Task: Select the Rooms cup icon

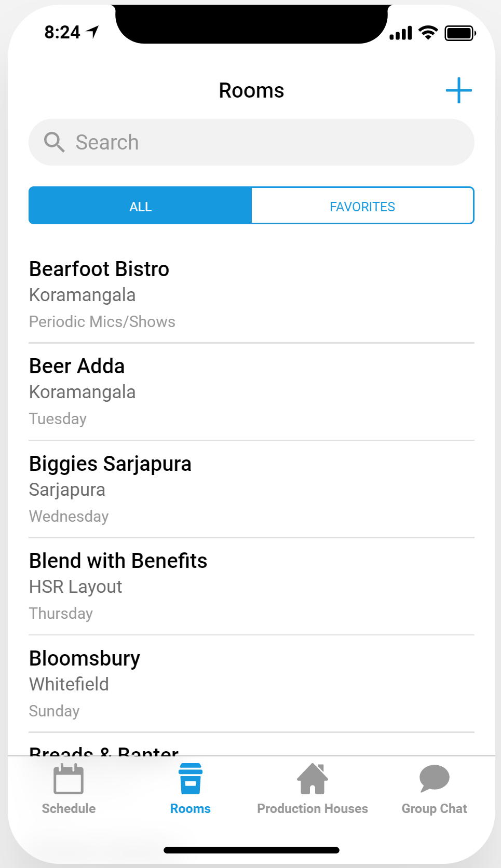Action: (191, 779)
